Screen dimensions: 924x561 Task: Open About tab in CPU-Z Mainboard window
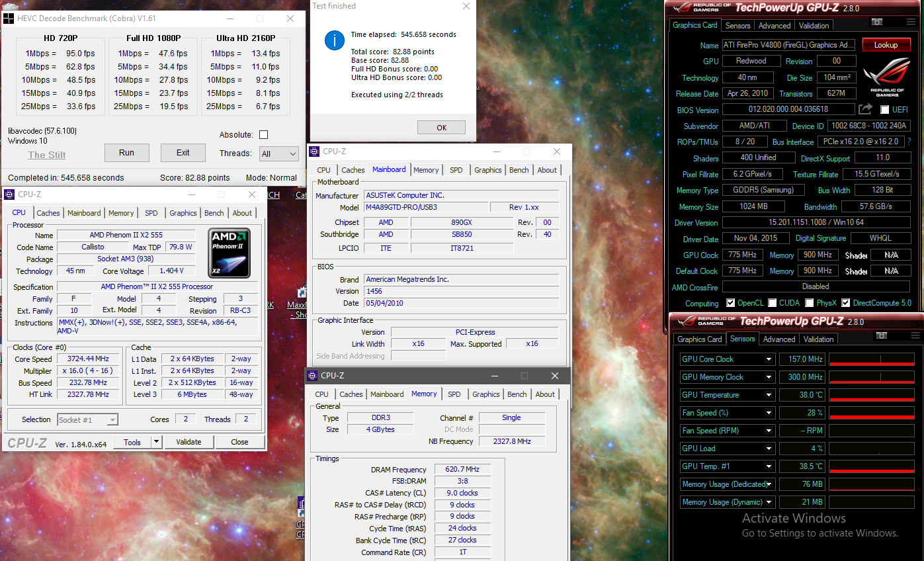[x=547, y=170]
